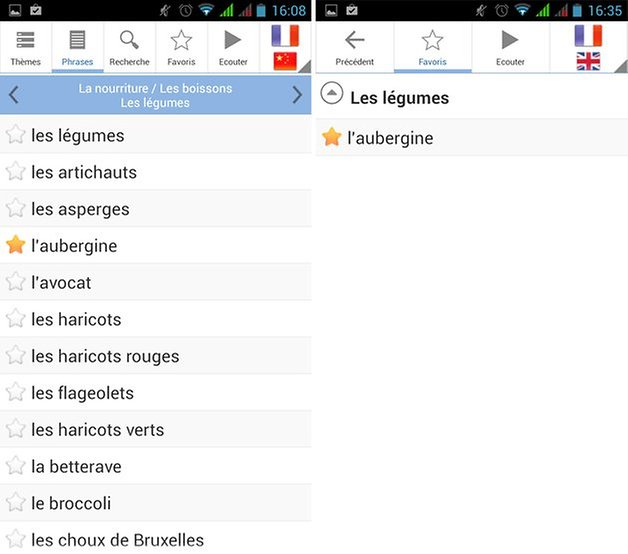Tap the briefcase notification icon at left
Screen dimensions: 628x554
[36, 10]
